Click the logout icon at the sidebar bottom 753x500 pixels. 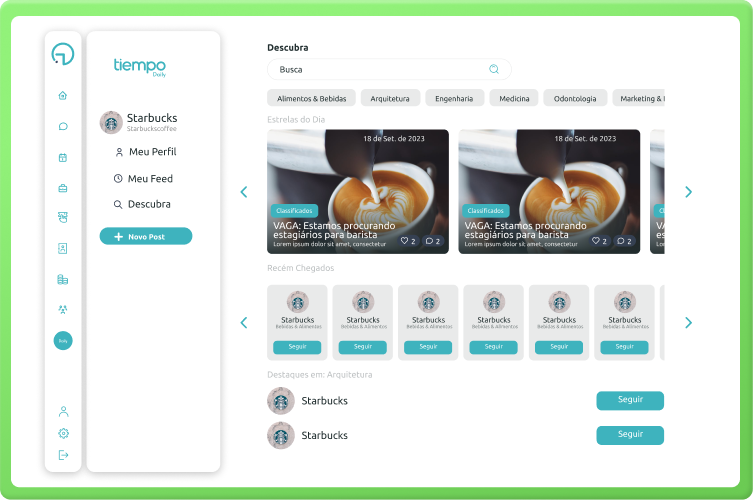(63, 455)
